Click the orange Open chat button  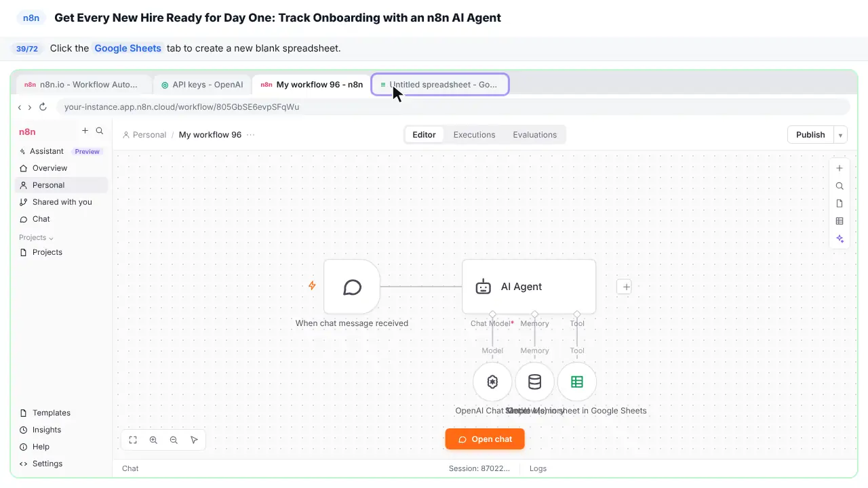click(485, 439)
